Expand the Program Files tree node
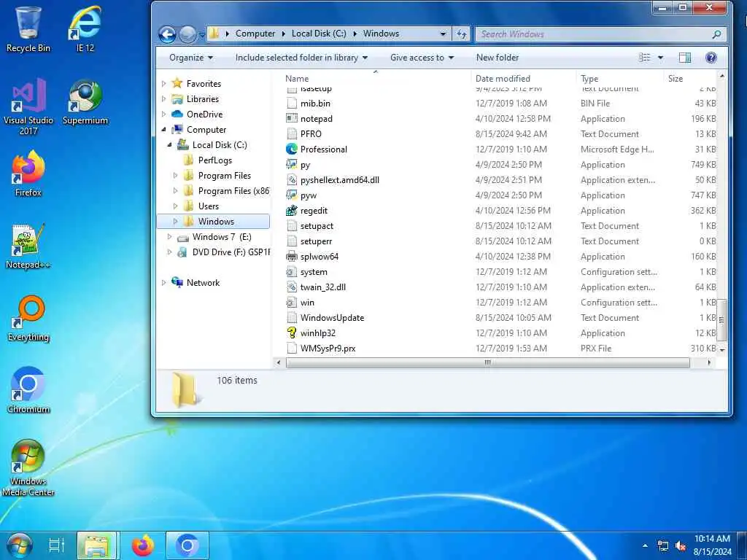747x560 pixels. coord(175,176)
